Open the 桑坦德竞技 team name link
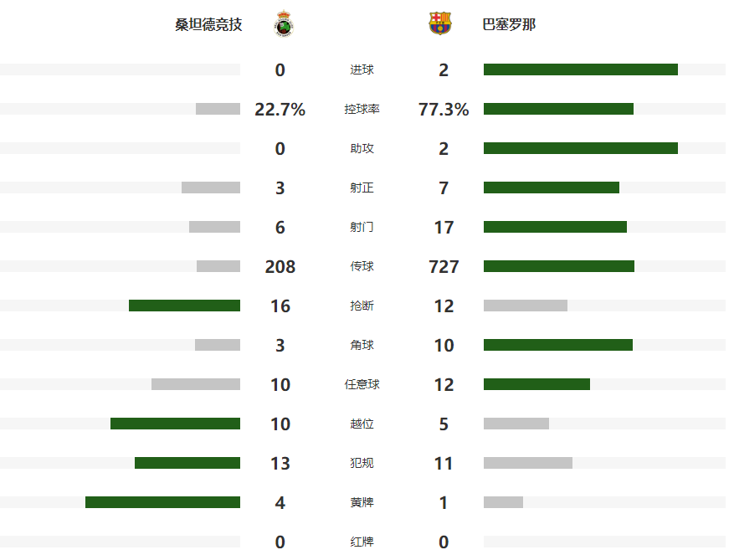The image size is (734, 560). pos(208,25)
